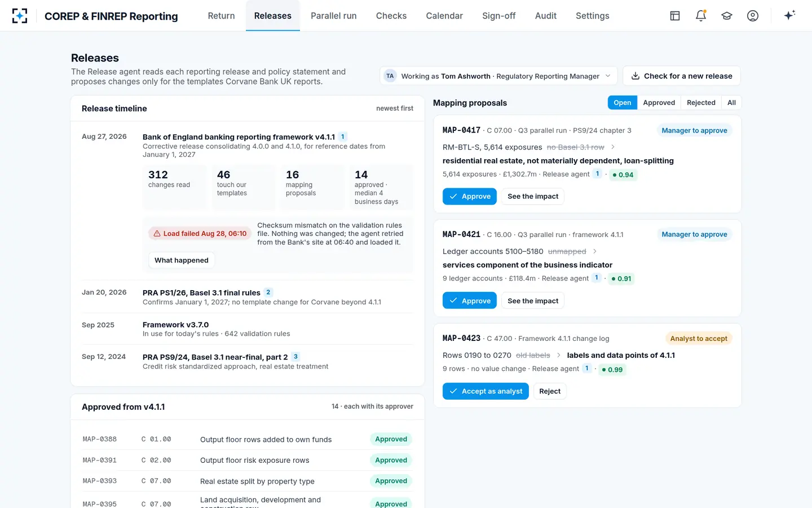Reject proposal MAP-0423
Viewport: 812px width, 508px height.
coord(550,391)
